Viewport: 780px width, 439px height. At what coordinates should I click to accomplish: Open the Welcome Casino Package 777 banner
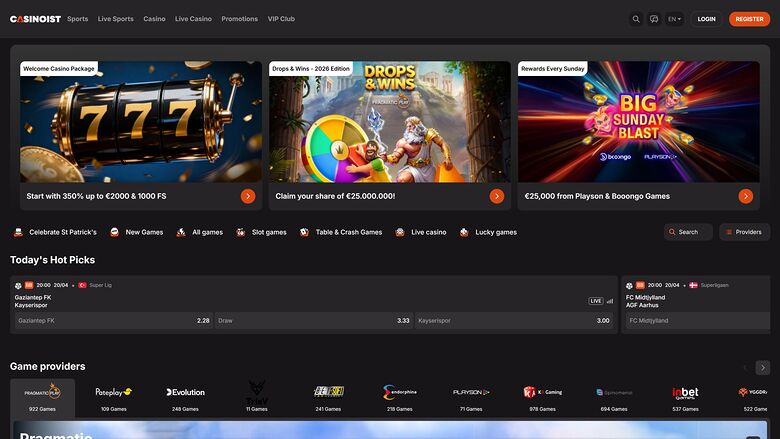coord(141,122)
